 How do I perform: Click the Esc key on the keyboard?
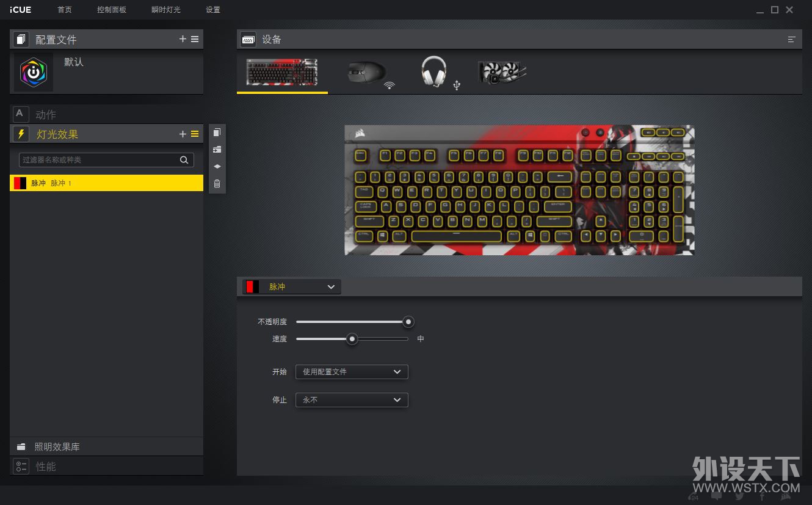360,156
